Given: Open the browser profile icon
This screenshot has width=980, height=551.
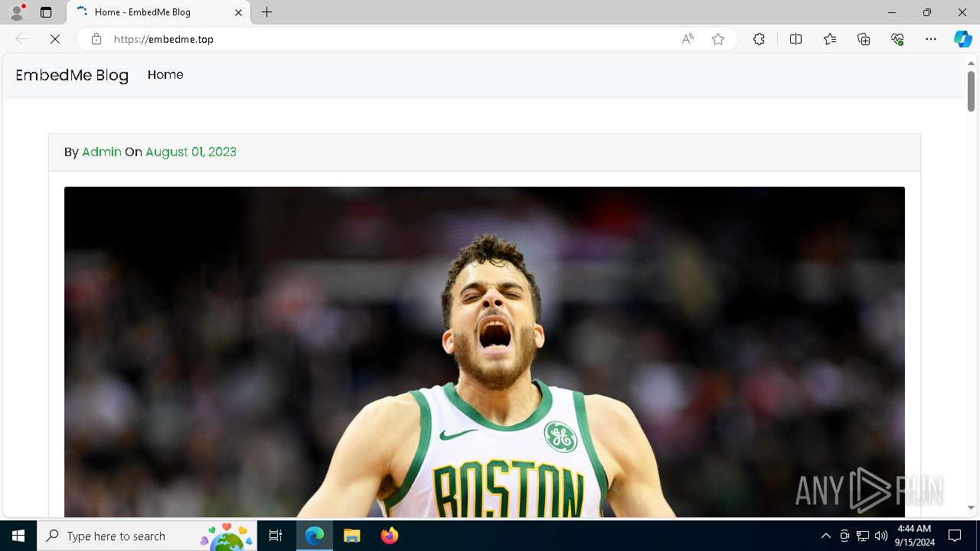Looking at the screenshot, I should click(x=17, y=12).
